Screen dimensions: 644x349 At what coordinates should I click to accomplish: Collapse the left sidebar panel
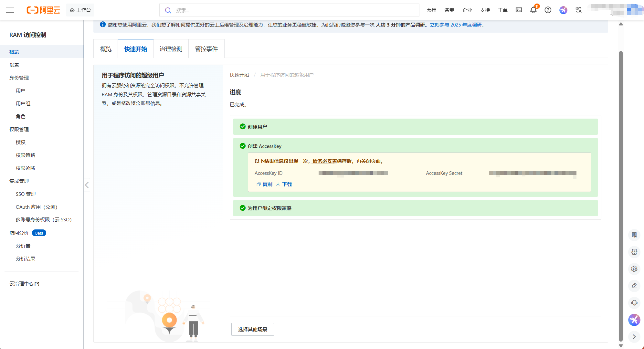(87, 185)
